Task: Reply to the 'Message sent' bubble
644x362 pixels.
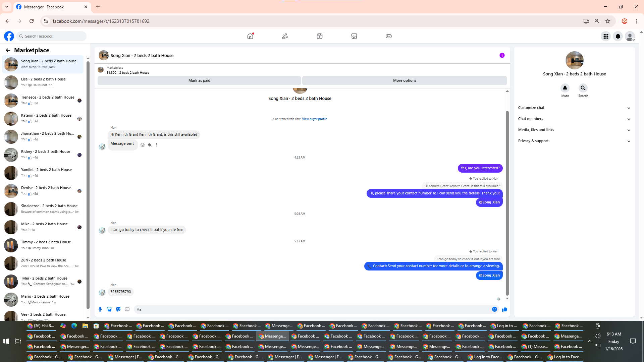Action: (x=150, y=145)
